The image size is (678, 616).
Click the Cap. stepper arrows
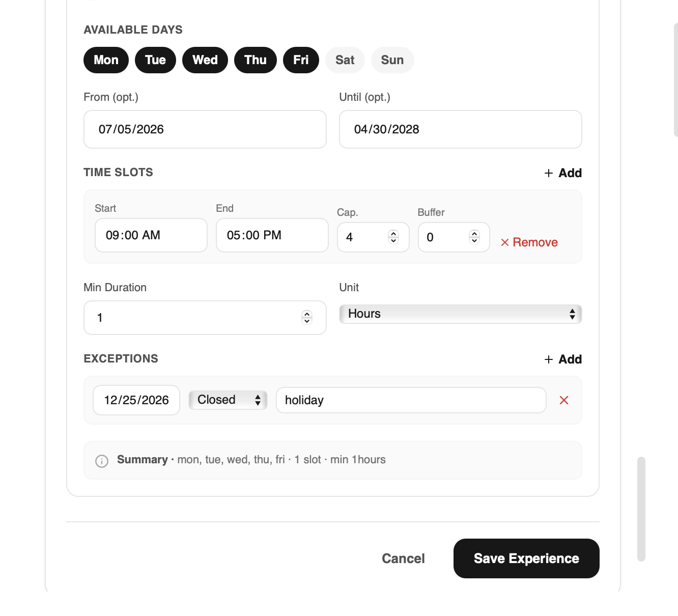(393, 237)
